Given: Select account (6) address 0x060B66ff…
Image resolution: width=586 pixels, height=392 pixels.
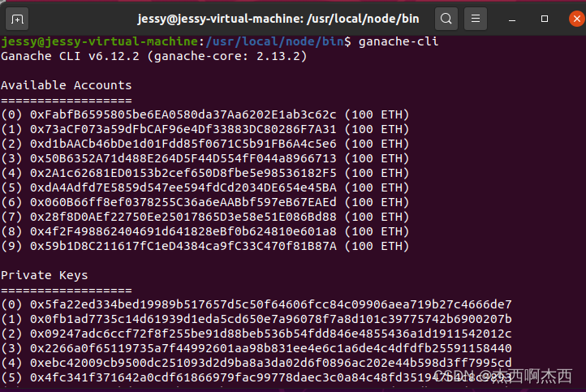Looking at the screenshot, I should (x=183, y=202).
